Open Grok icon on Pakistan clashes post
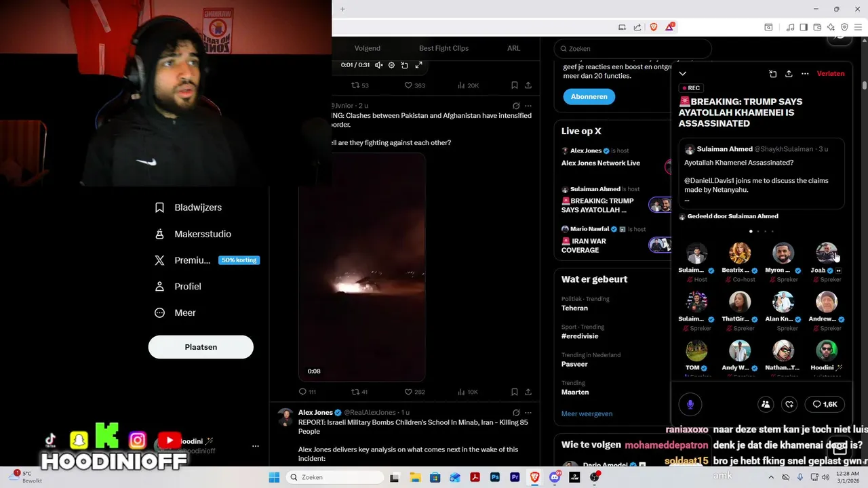Viewport: 868px width, 488px height. 516,106
